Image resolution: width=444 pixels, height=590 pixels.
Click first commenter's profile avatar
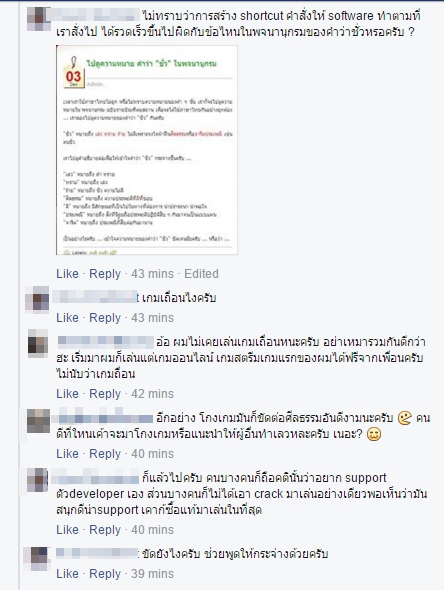[39, 18]
